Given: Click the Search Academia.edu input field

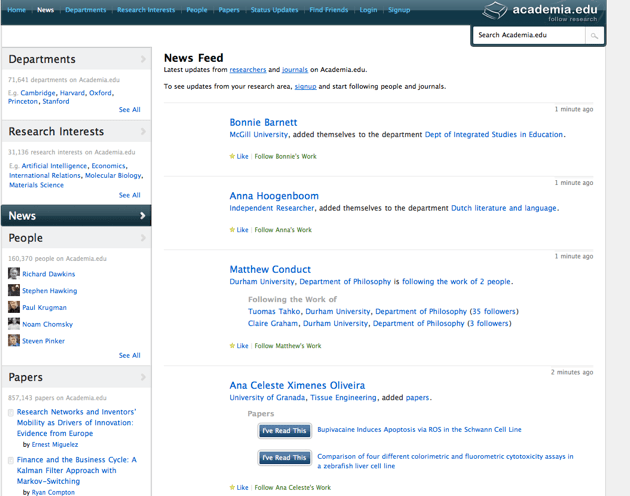Looking at the screenshot, I should point(529,35).
